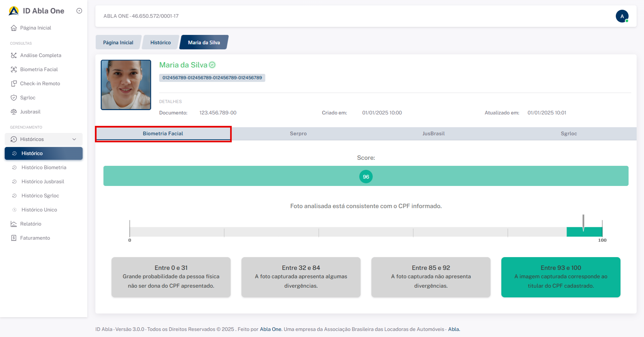Click the Check-in Remoto icon

(14, 84)
